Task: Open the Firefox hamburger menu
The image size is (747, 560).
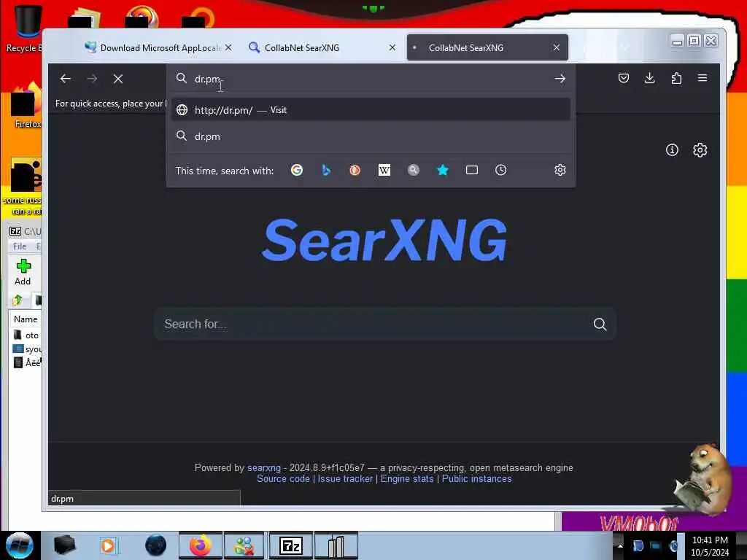Action: coord(703,78)
